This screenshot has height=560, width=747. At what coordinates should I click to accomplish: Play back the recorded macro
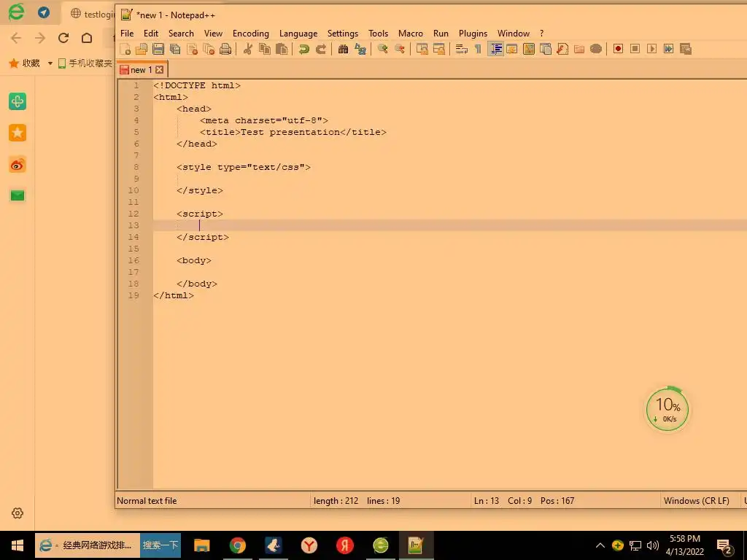point(651,49)
